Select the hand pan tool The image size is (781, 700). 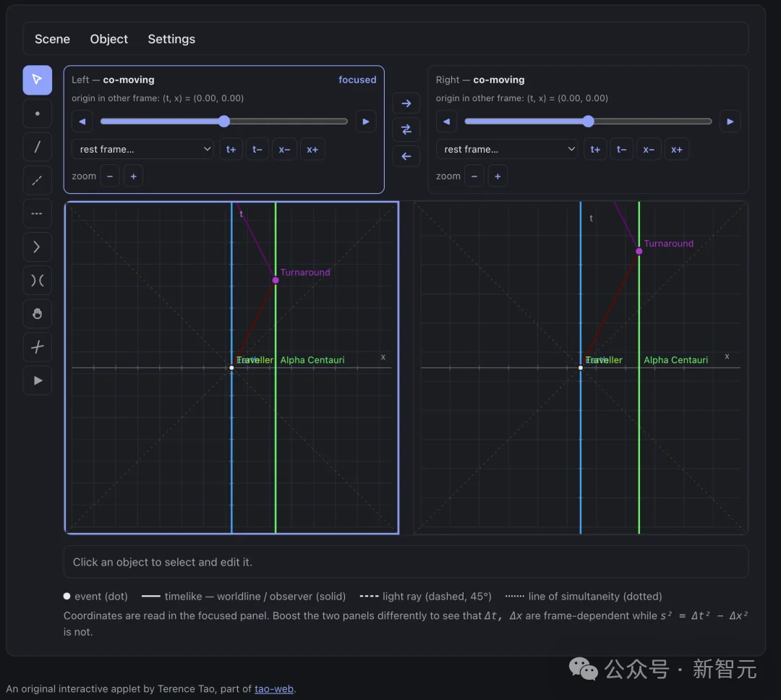tap(38, 314)
